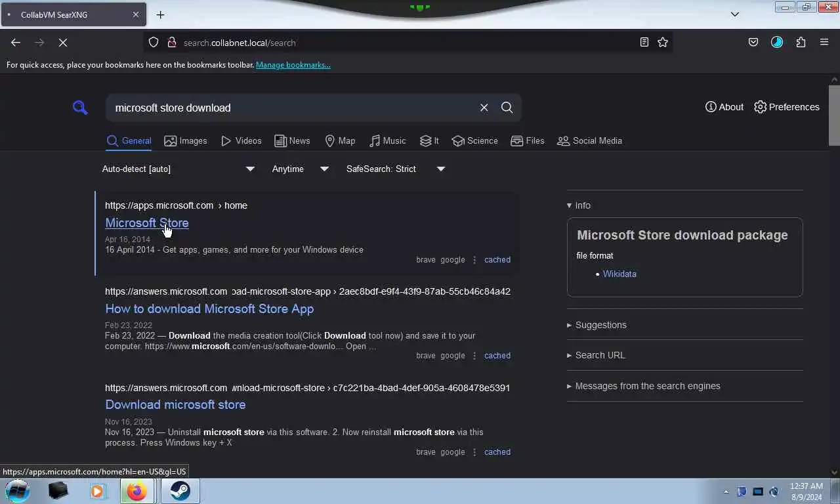Open the extensions puzzle icon
840x504 pixels.
[x=801, y=43]
